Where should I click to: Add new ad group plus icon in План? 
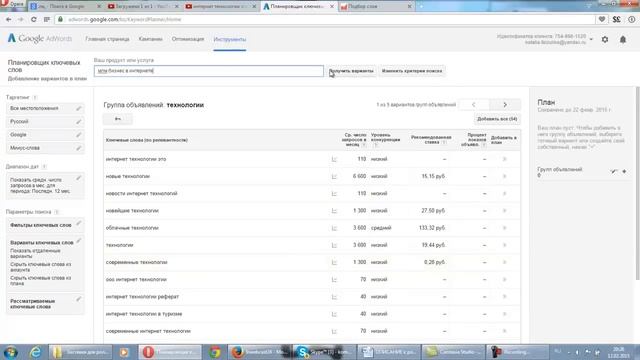click(x=624, y=171)
